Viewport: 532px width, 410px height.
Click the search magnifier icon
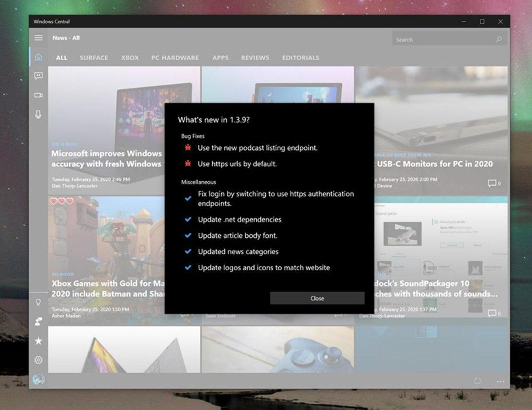point(499,39)
